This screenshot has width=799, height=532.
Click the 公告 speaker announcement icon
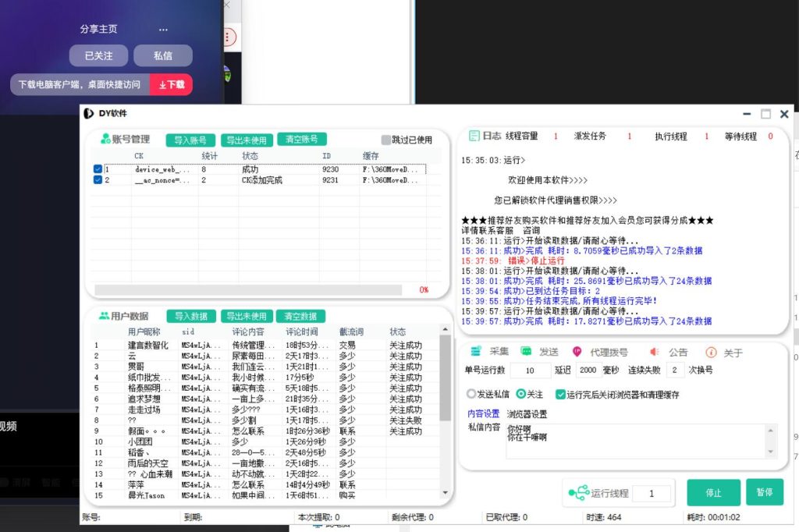(x=653, y=353)
